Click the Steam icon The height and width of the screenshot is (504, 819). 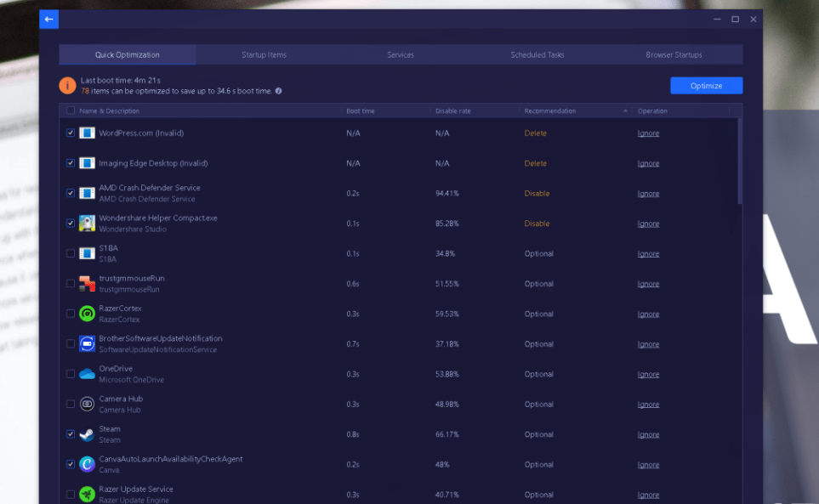pos(88,434)
